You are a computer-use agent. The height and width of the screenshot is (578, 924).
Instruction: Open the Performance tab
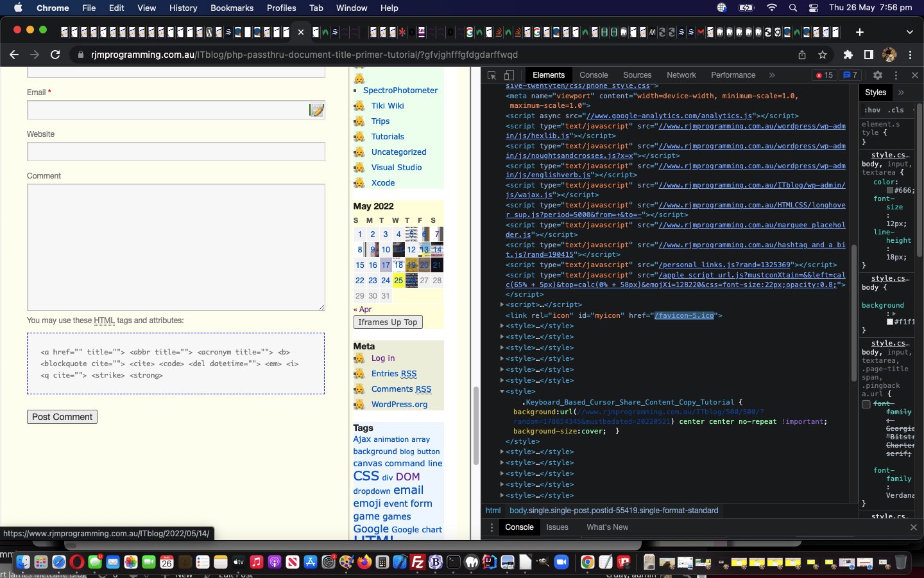point(733,75)
